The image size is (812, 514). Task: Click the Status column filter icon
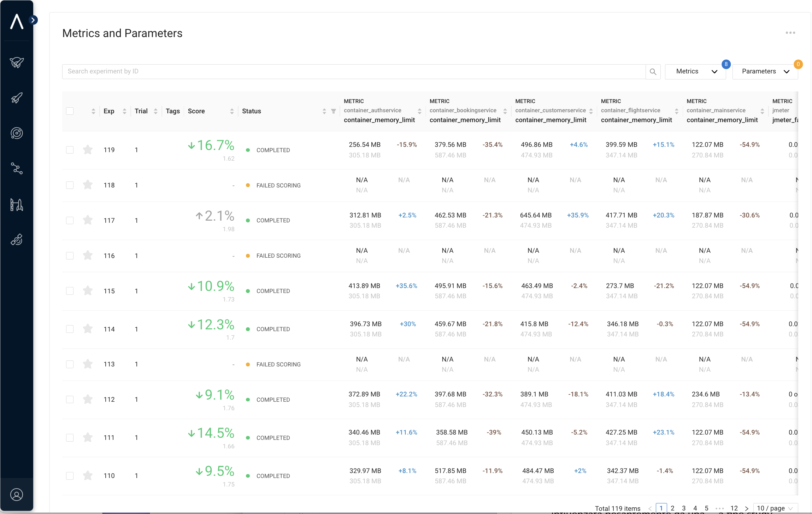click(333, 111)
